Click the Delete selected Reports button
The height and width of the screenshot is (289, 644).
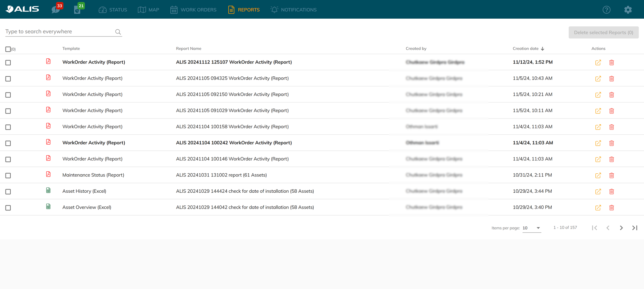coord(603,33)
